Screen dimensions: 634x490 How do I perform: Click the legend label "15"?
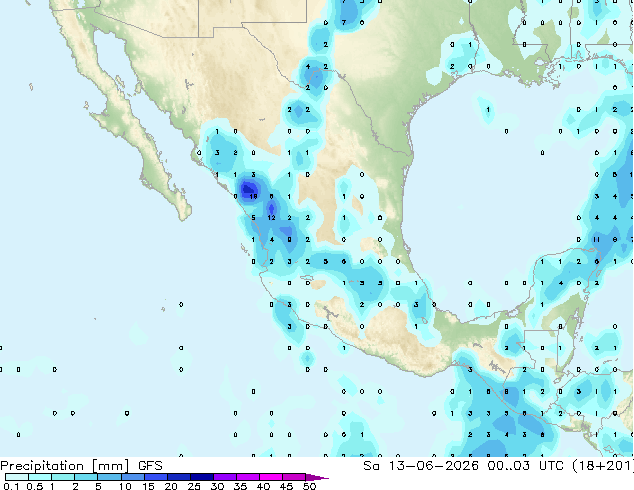pos(148,486)
